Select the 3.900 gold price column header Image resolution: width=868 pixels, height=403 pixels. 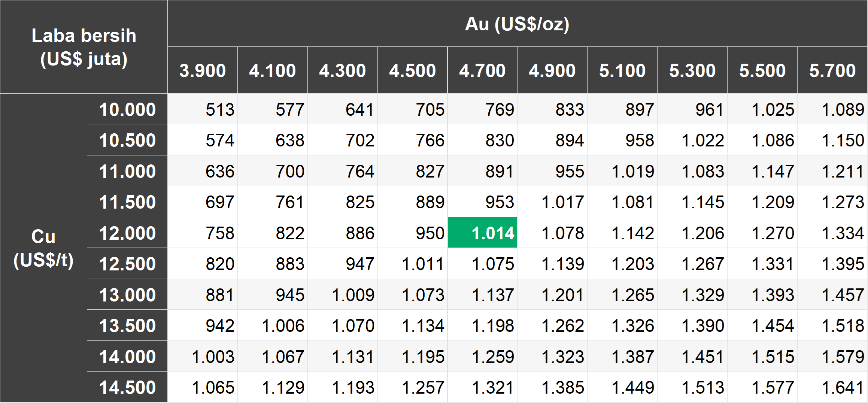[x=203, y=70]
